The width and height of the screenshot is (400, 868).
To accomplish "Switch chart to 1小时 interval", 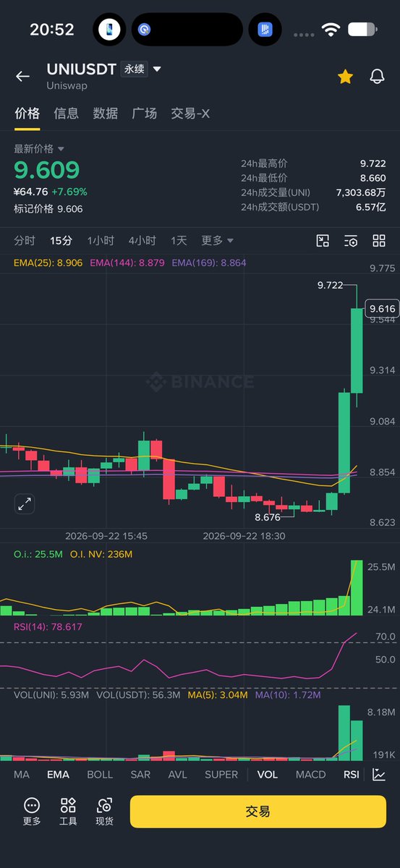I will [101, 240].
